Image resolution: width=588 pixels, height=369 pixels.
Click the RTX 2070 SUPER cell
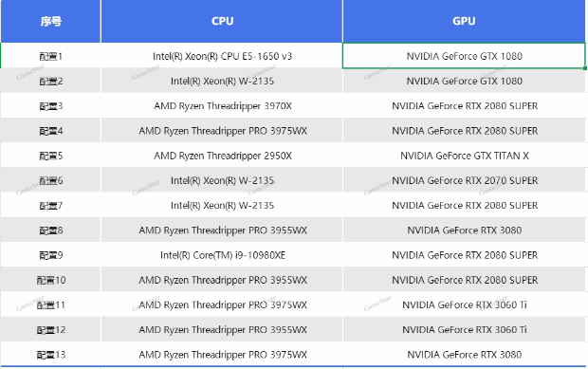point(464,180)
